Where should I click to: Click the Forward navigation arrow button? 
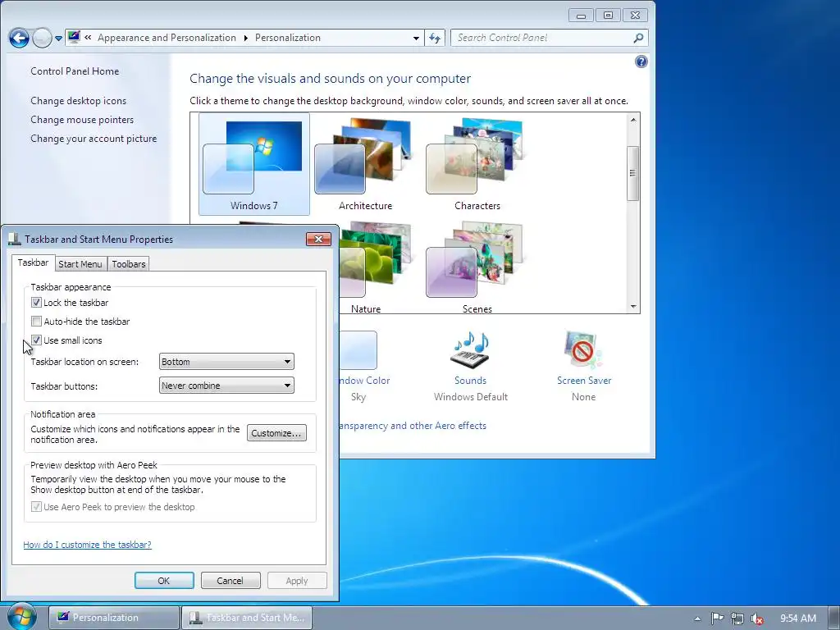(42, 38)
